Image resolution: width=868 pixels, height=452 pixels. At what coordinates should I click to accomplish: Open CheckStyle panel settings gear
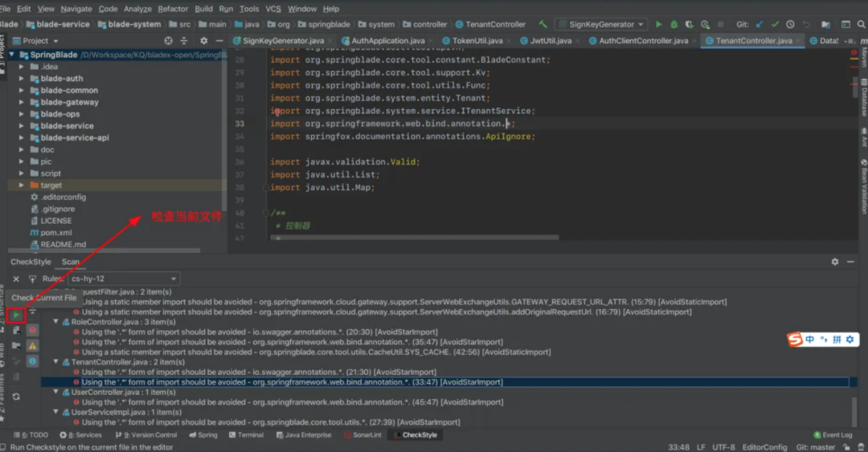(x=835, y=262)
